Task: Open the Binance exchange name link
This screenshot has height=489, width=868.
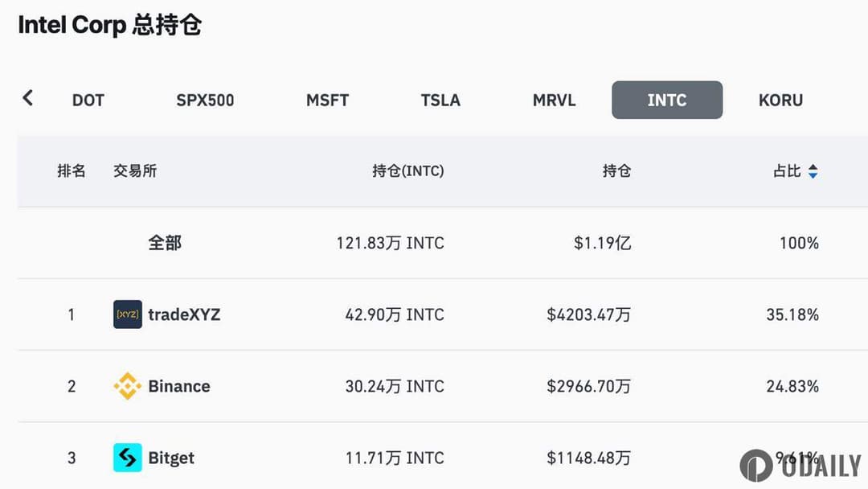Action: pyautogui.click(x=179, y=386)
